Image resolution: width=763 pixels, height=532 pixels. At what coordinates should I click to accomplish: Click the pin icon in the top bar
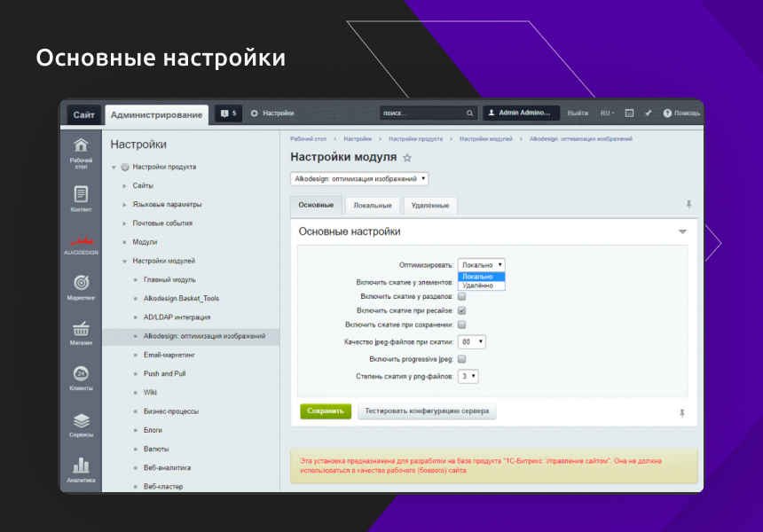click(x=648, y=113)
